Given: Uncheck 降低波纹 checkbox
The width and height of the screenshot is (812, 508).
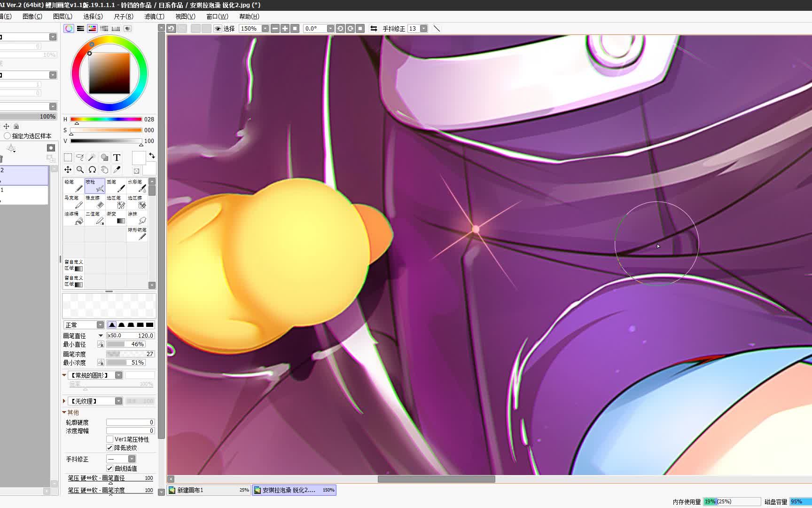Looking at the screenshot, I should pyautogui.click(x=110, y=447).
